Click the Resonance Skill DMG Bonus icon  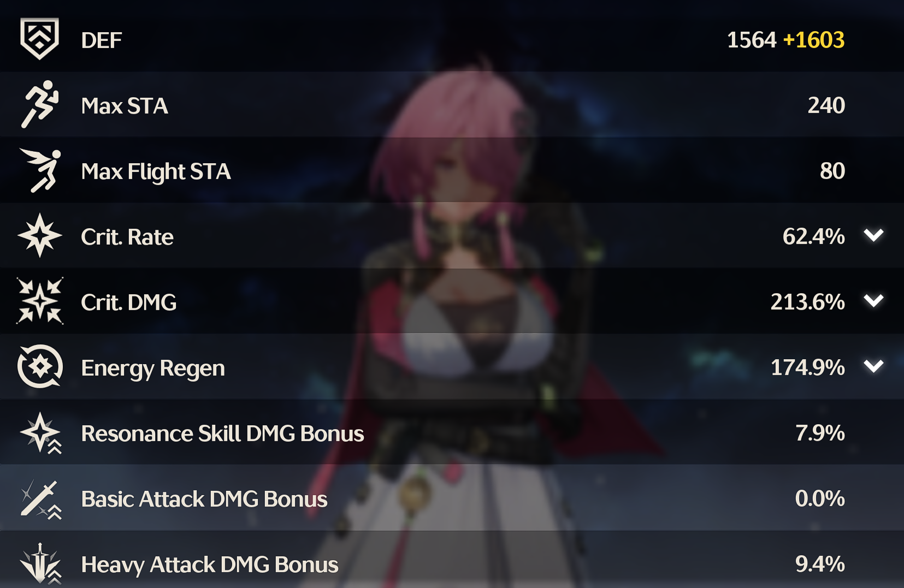click(41, 433)
